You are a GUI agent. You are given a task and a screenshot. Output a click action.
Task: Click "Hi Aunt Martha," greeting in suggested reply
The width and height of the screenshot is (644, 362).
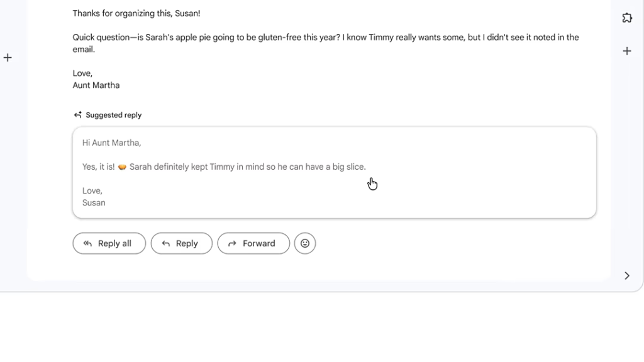pyautogui.click(x=111, y=143)
